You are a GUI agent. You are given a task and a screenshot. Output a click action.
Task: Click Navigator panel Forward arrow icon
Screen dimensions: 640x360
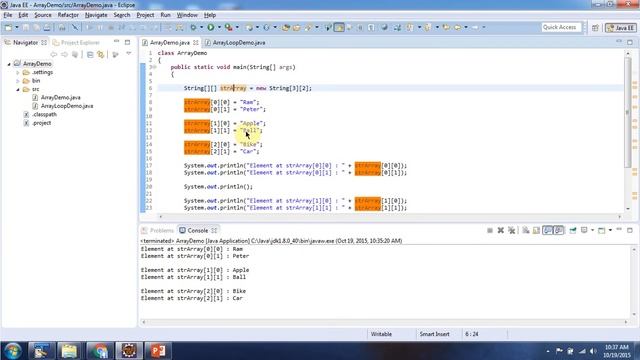pyautogui.click(x=64, y=54)
